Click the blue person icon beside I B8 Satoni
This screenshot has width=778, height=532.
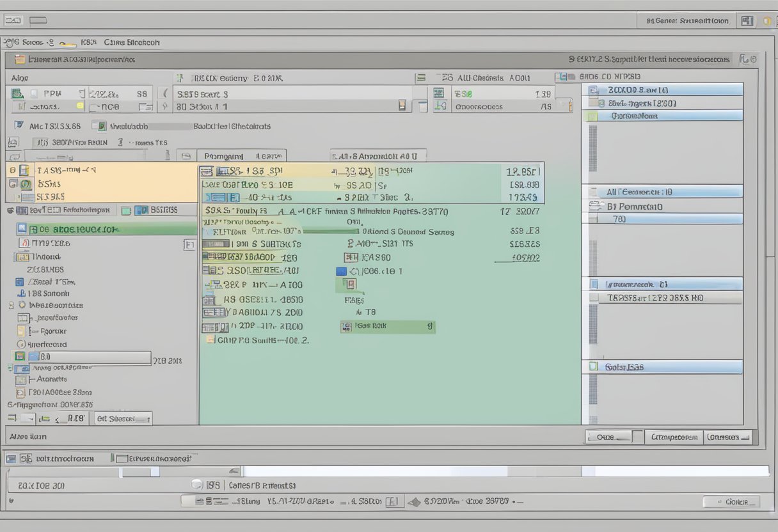[20, 293]
